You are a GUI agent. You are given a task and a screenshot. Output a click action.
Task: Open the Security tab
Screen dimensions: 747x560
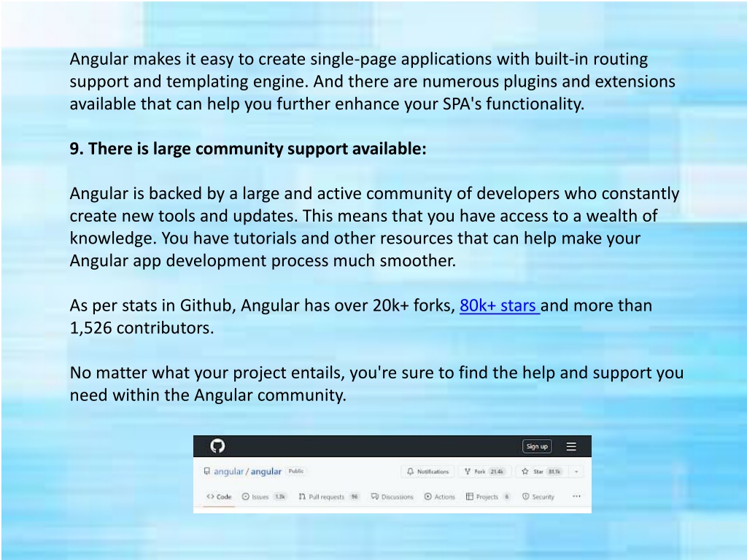(x=538, y=497)
